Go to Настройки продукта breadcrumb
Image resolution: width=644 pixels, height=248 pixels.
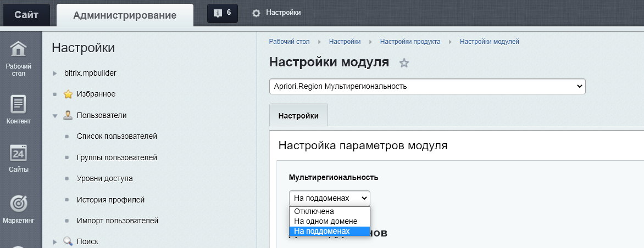410,41
